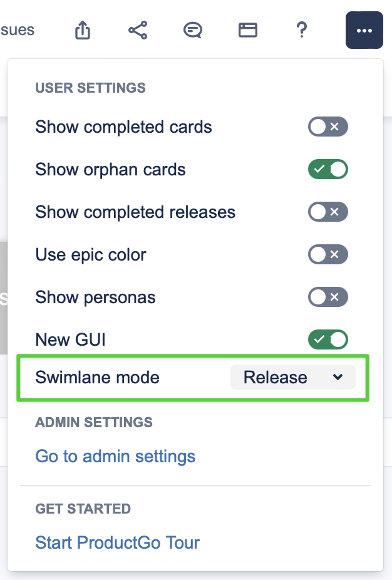Click chevron arrow in Swimlane dropdown

pyautogui.click(x=338, y=377)
